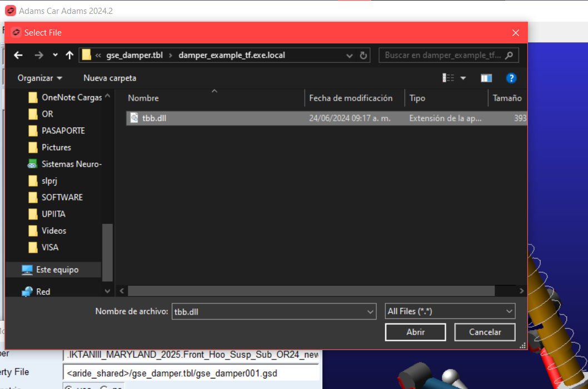
Task: Open the help question mark icon
Action: pyautogui.click(x=511, y=78)
